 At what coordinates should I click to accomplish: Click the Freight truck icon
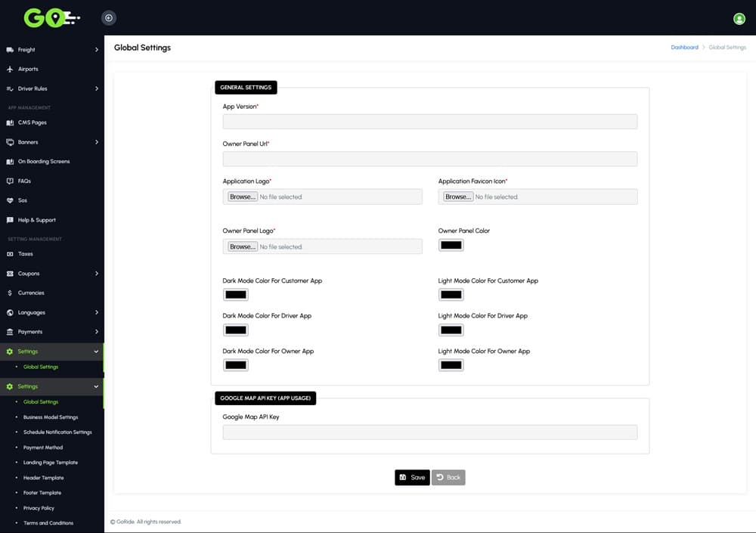click(10, 50)
